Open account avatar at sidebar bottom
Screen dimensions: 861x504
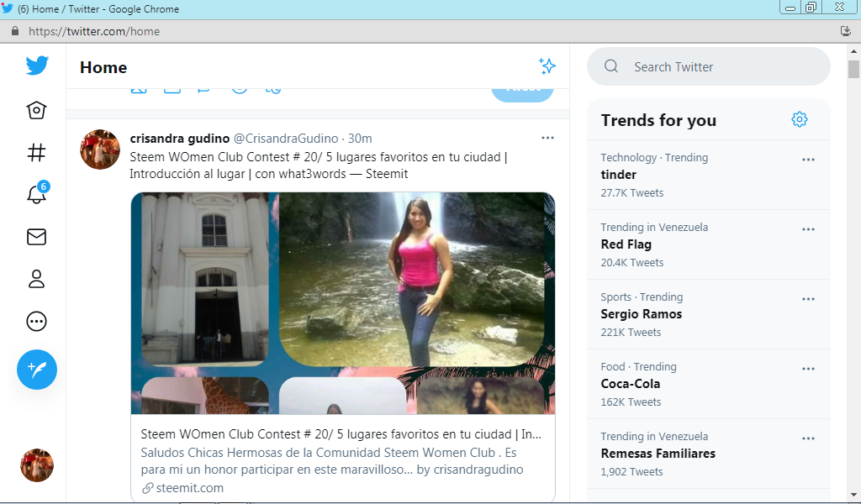[37, 465]
